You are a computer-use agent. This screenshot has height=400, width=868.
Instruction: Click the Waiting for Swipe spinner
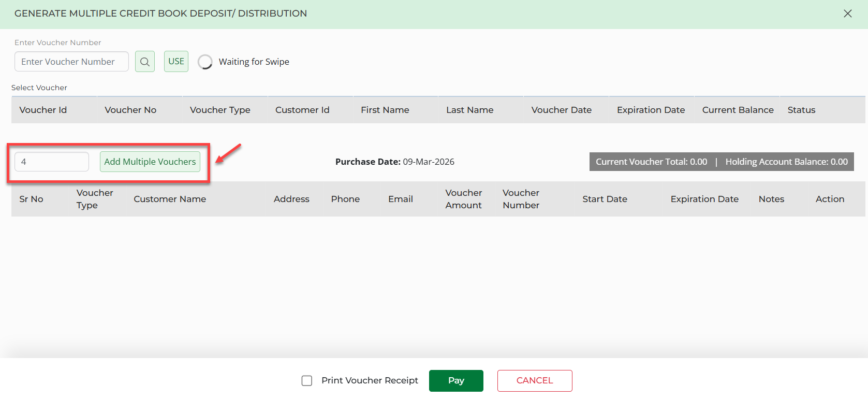point(205,62)
